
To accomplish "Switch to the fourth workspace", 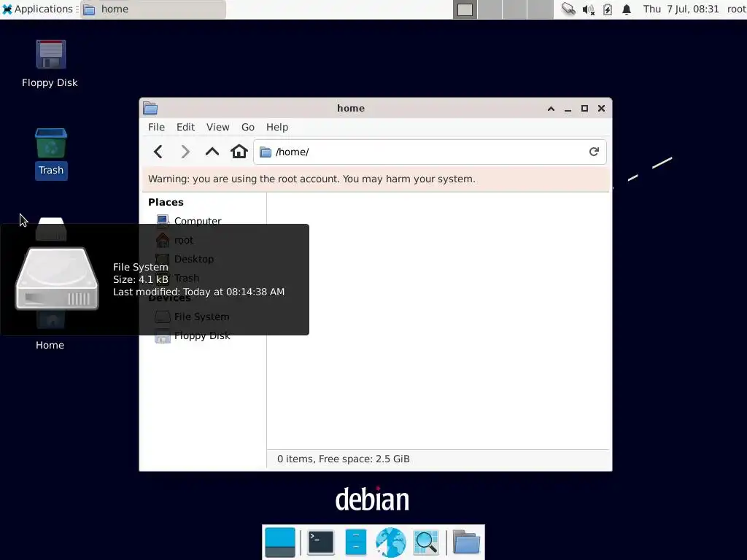I will 541,9.
